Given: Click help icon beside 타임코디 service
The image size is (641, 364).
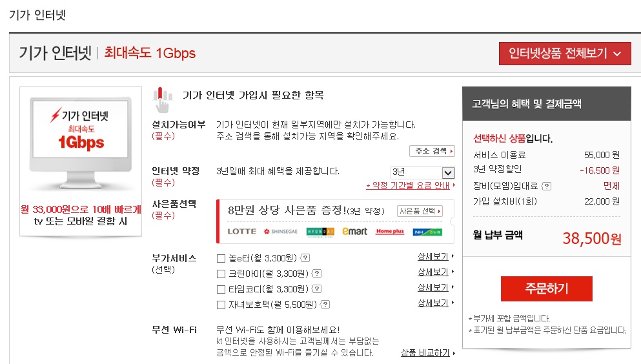Looking at the screenshot, I should coord(316,289).
